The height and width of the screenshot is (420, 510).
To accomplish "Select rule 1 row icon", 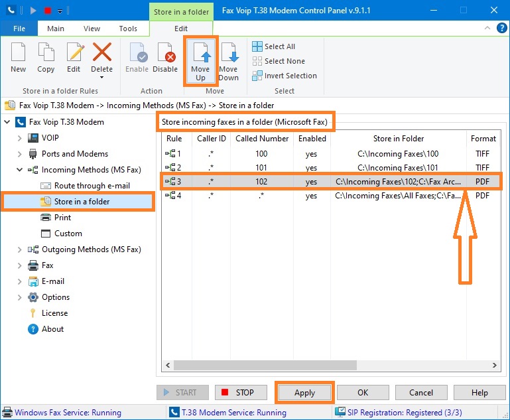I will 170,153.
